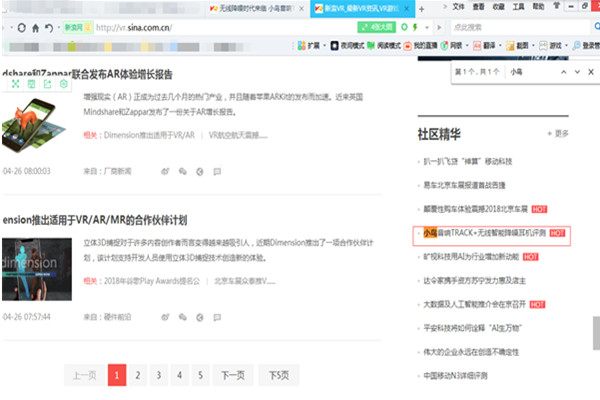Click the 下一页 next page button

[231, 375]
